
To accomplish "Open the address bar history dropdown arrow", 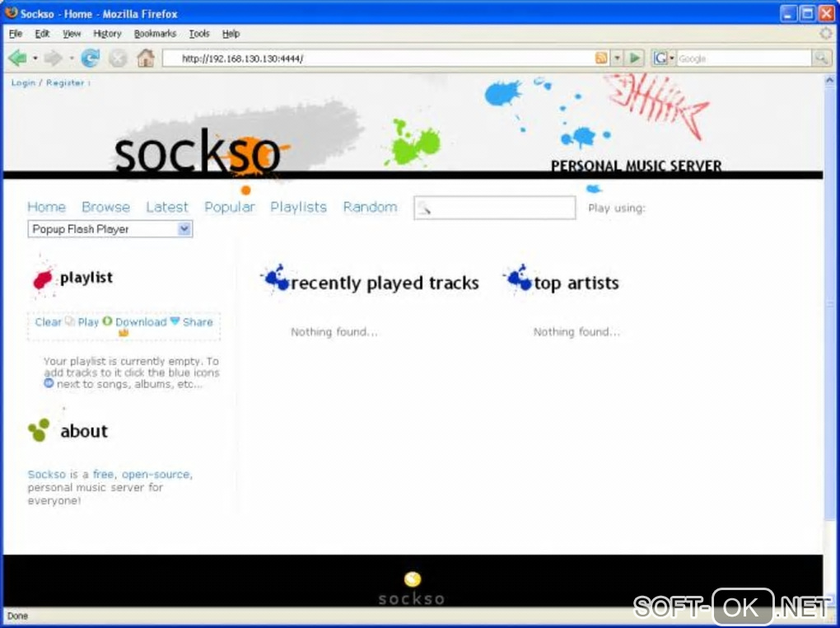I will point(617,58).
